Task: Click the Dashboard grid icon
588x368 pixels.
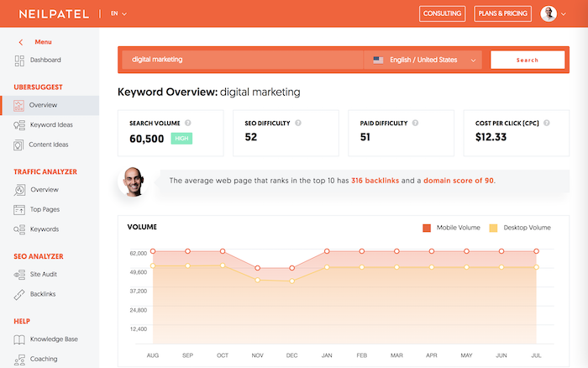Action: 19,60
